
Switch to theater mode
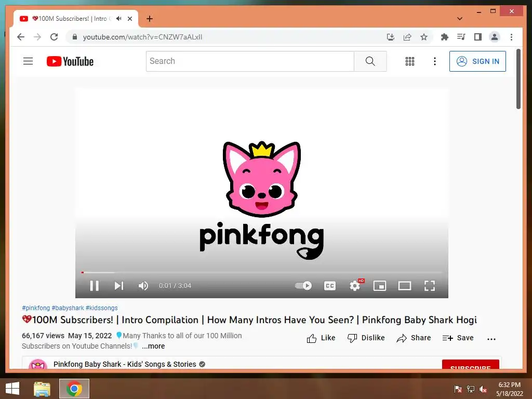(404, 286)
